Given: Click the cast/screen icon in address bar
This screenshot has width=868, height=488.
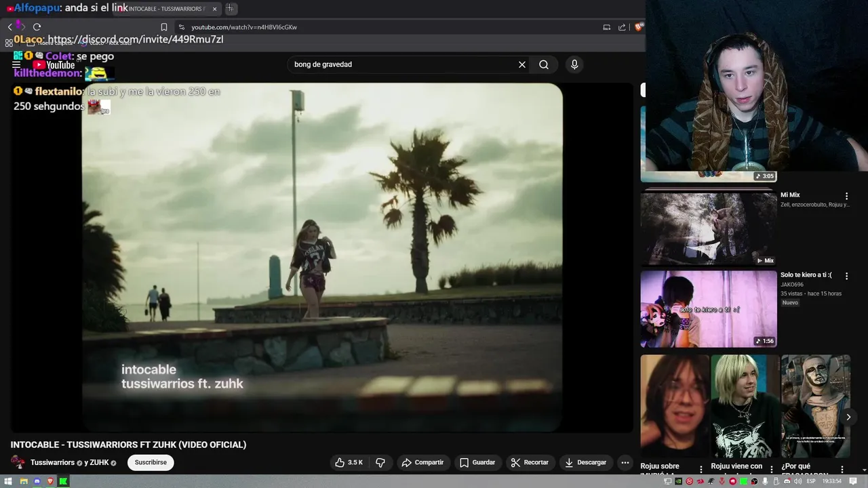Looking at the screenshot, I should (x=606, y=27).
